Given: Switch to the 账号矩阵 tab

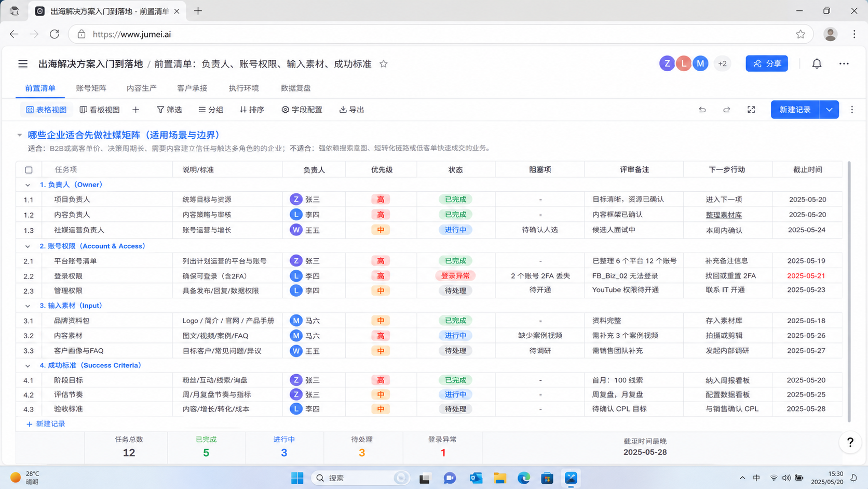Looking at the screenshot, I should point(91,88).
